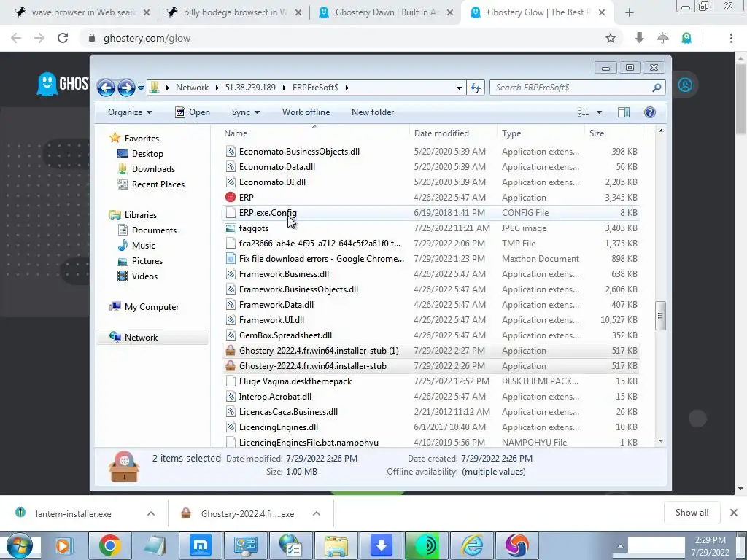Open the Organize dropdown menu
This screenshot has width=747, height=560.
point(130,112)
